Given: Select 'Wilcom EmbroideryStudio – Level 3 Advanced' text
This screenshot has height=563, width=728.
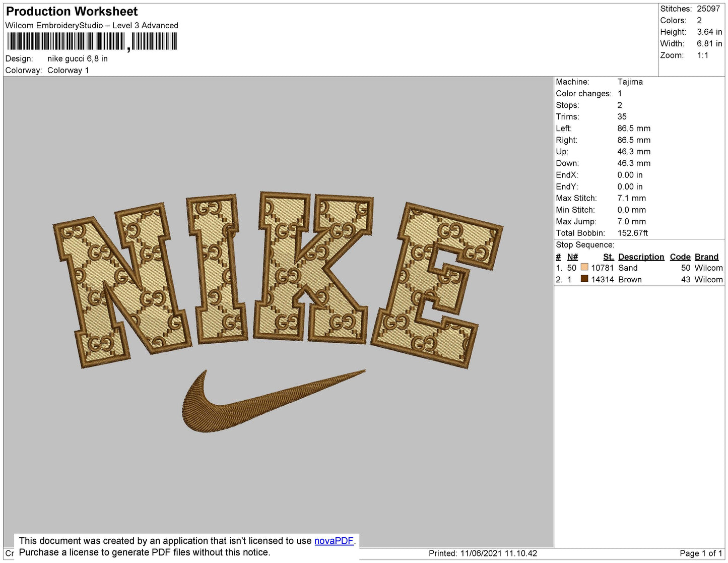Looking at the screenshot, I should coord(92,25).
